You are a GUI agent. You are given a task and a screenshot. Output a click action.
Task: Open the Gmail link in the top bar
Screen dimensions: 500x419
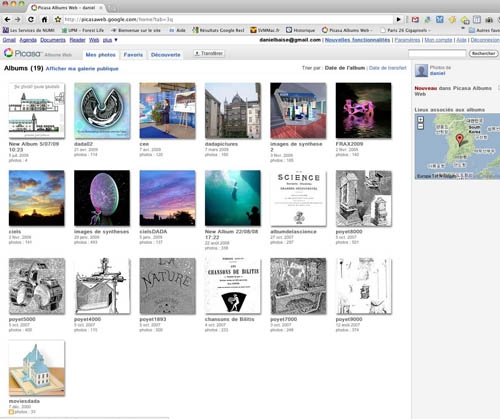point(9,40)
